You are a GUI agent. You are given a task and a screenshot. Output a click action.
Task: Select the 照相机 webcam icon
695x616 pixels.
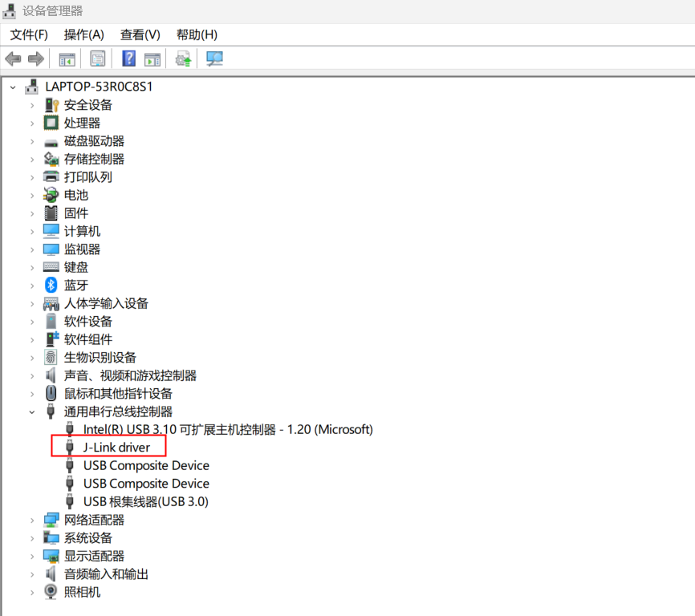tap(51, 592)
